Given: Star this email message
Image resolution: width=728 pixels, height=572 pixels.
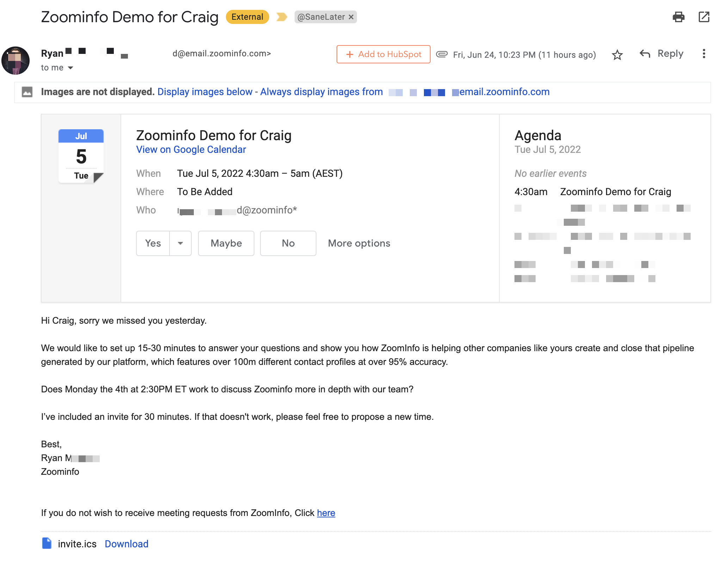Looking at the screenshot, I should tap(617, 55).
